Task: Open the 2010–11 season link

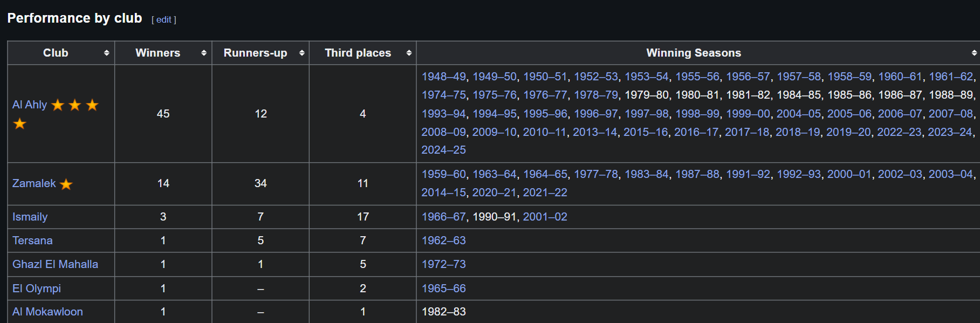Action: 545,132
